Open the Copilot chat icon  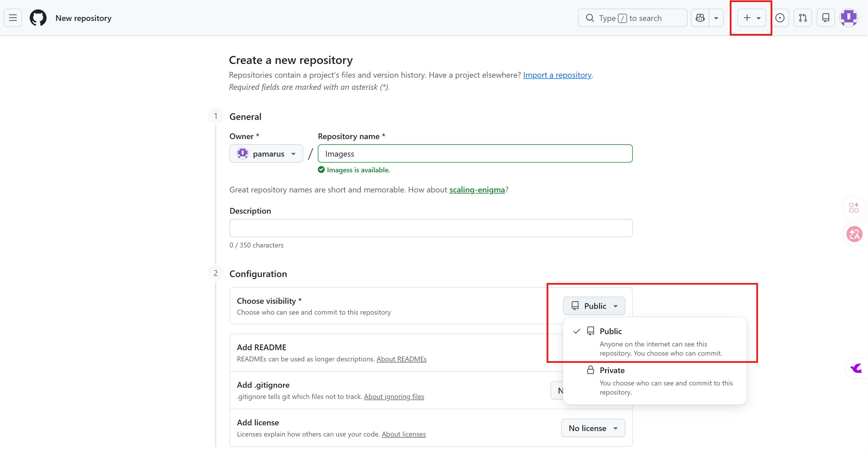click(x=700, y=18)
